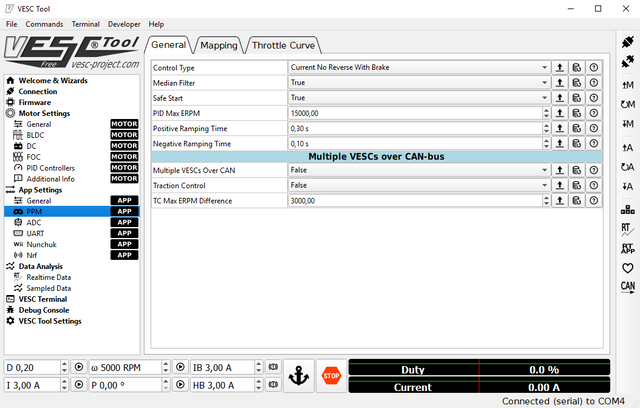Open the File menu

click(11, 24)
